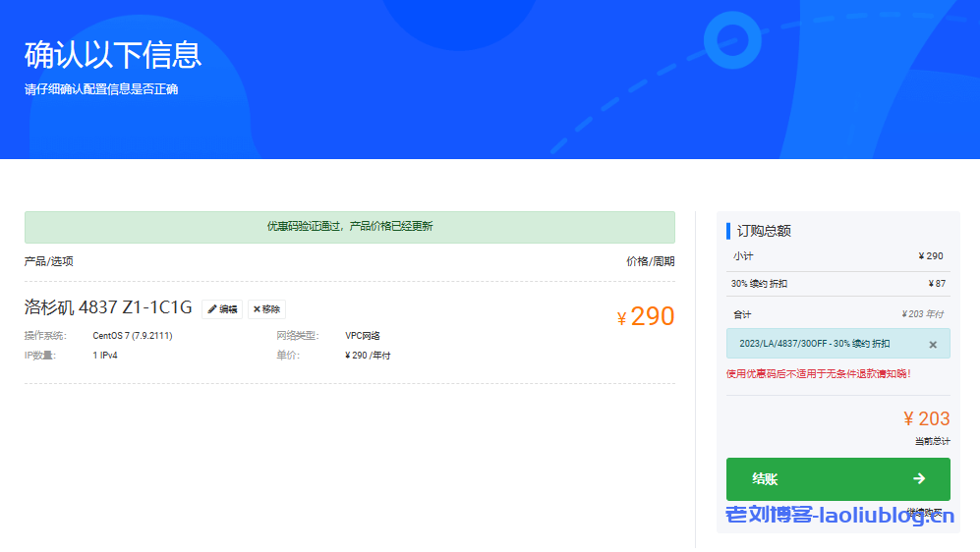
Task: Click the arrow icon on the green checkout button
Action: [918, 478]
